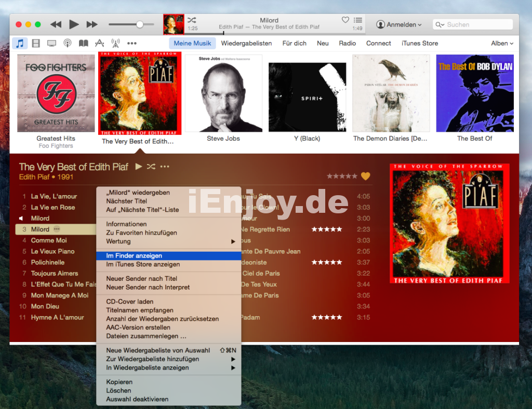Viewport: 532px width, 409px height.
Task: Open the Radio tab
Action: 348,43
